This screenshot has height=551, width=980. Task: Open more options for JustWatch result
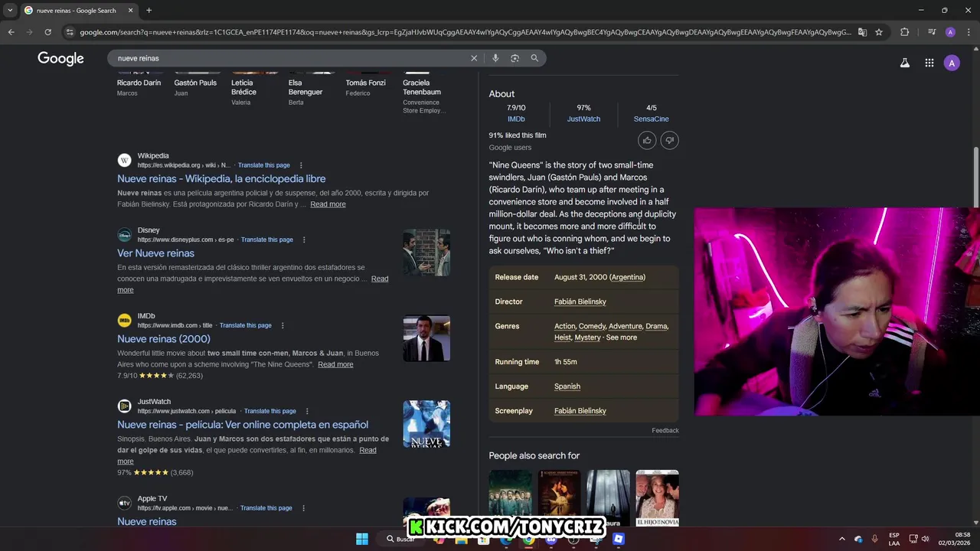tap(307, 411)
